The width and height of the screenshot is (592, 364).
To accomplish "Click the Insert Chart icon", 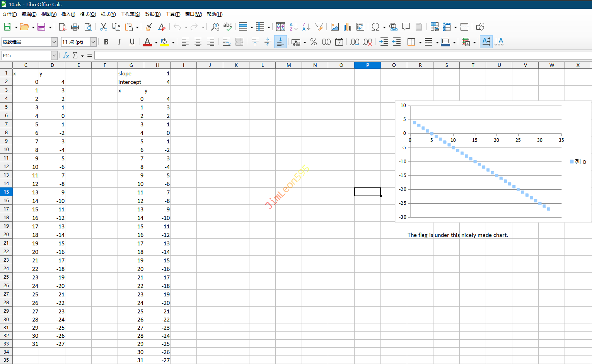I will click(347, 27).
